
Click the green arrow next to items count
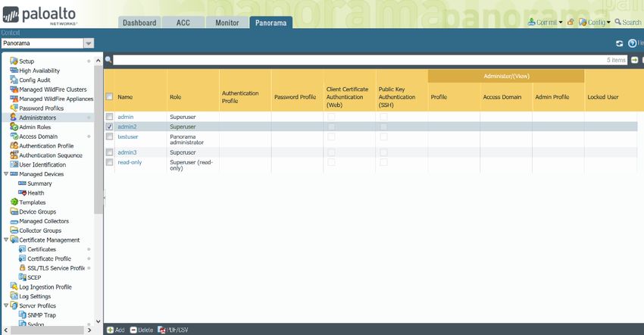pyautogui.click(x=635, y=60)
